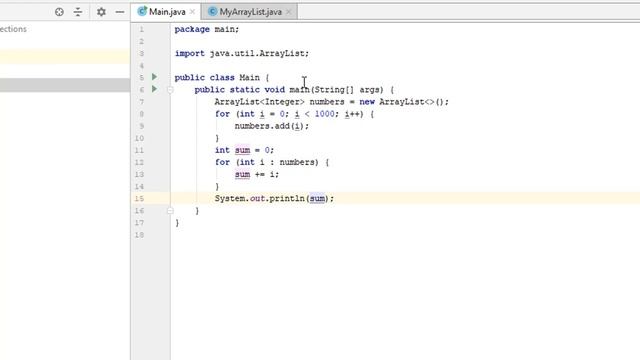640x360 pixels.
Task: Click the MyArrayList.java class file icon
Action: pyautogui.click(x=212, y=12)
